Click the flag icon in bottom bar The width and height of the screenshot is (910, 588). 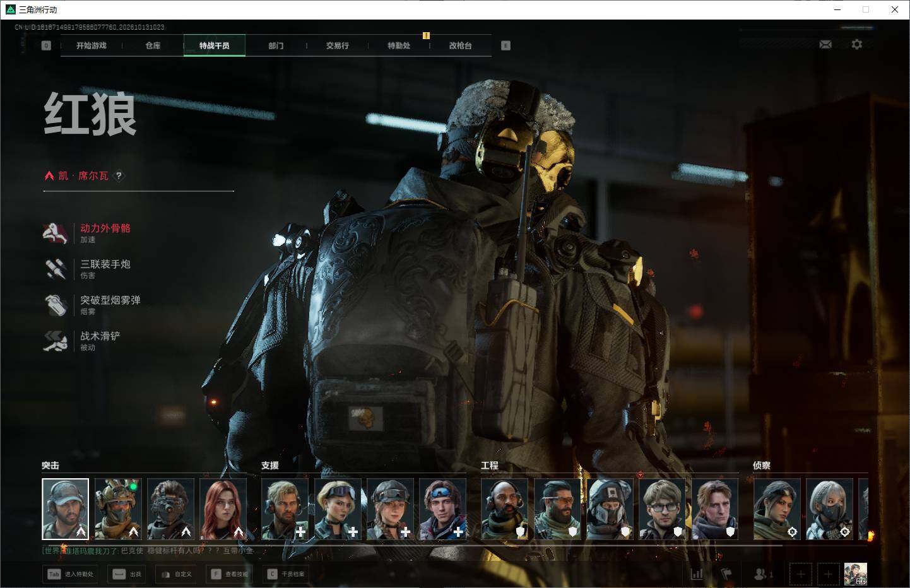(726, 574)
